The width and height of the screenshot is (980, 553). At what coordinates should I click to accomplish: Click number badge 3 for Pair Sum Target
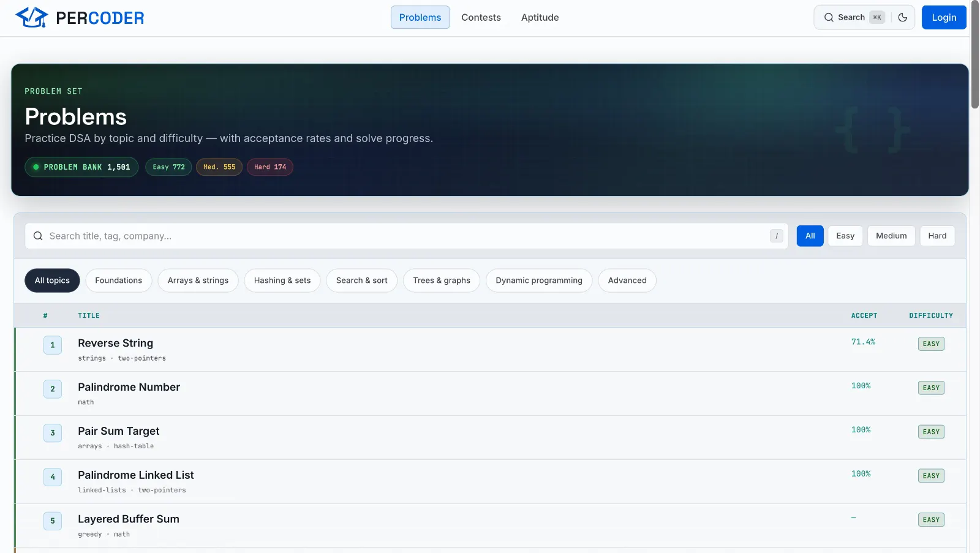pyautogui.click(x=53, y=433)
